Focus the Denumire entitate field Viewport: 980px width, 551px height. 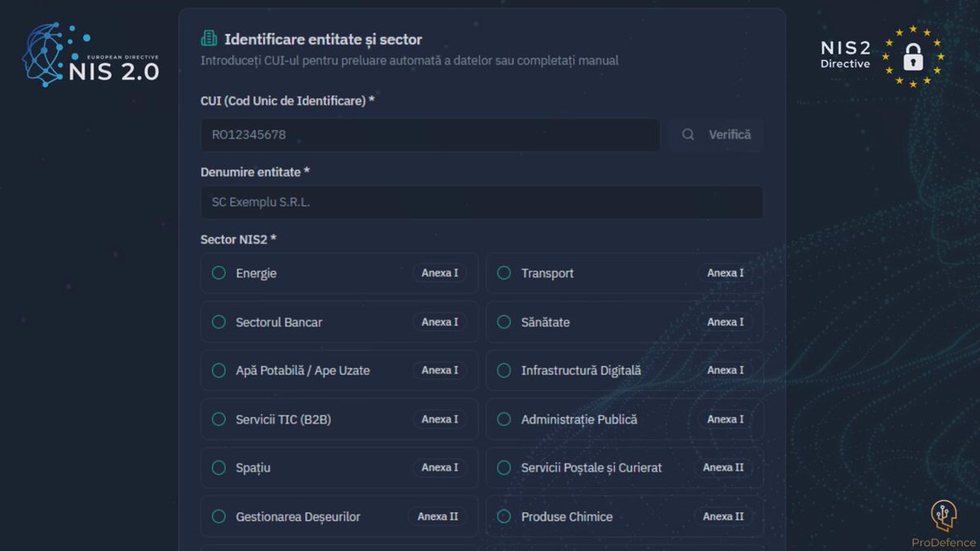[x=482, y=202]
